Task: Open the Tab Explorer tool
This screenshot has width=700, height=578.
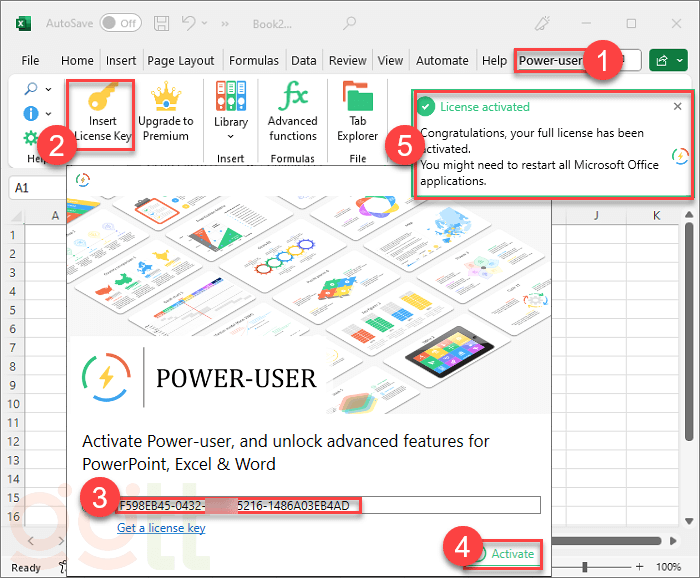Action: (357, 98)
